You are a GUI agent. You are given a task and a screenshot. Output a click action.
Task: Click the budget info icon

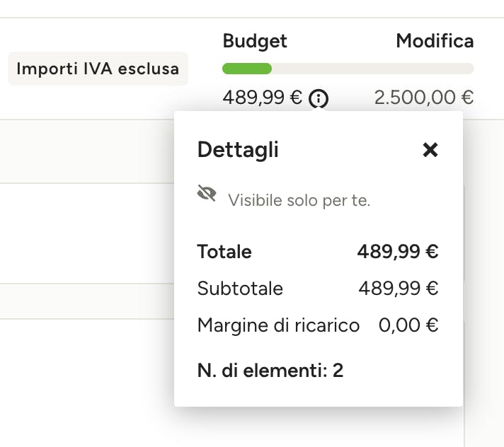pyautogui.click(x=319, y=98)
